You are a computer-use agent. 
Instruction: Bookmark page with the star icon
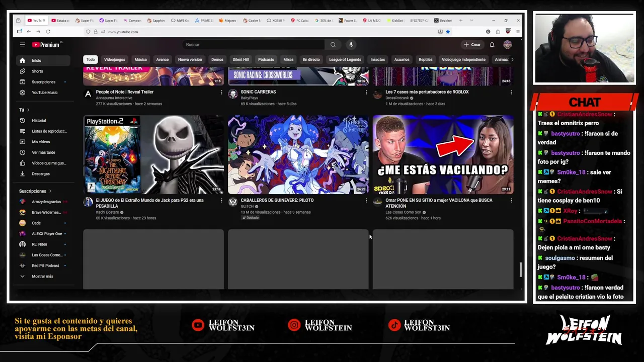tap(448, 32)
